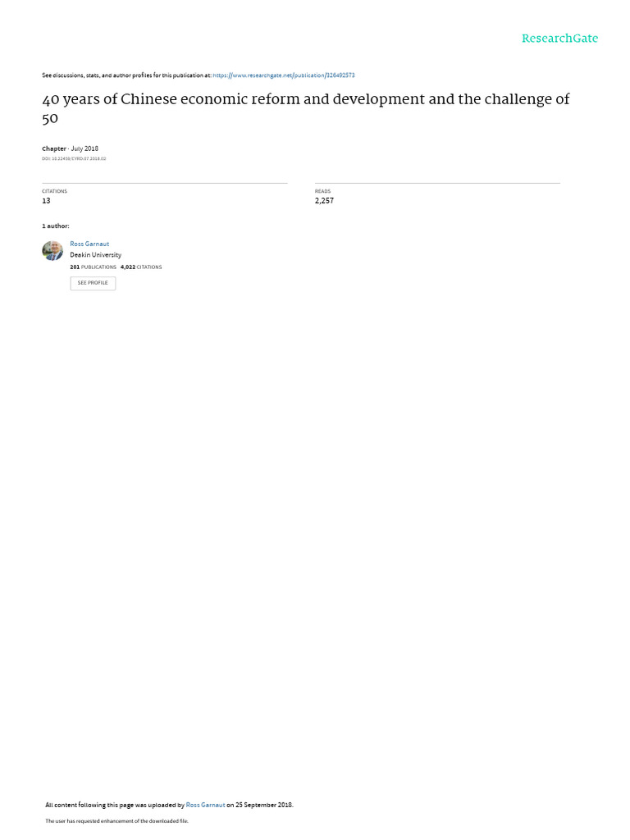
Task: Click the READS section label
Action: pyautogui.click(x=322, y=191)
